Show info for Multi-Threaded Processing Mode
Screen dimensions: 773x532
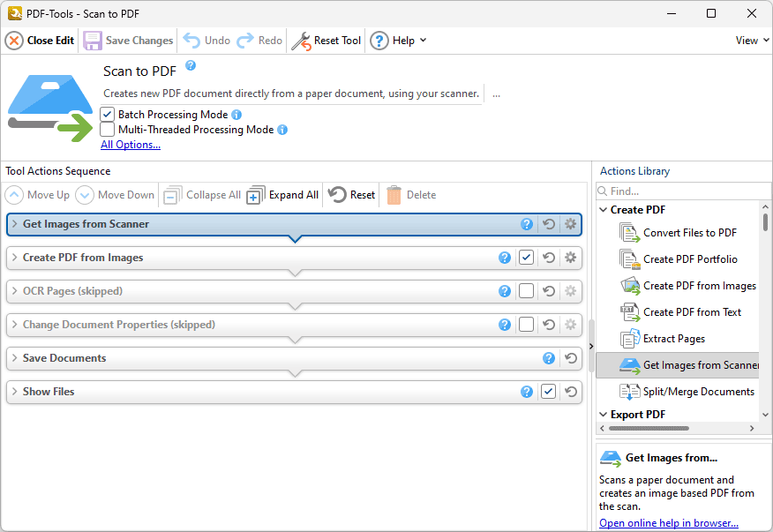(x=282, y=130)
